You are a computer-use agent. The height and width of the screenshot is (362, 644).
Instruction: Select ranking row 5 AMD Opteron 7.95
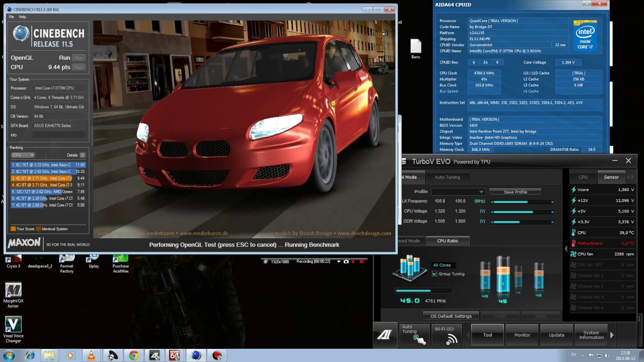click(x=48, y=192)
